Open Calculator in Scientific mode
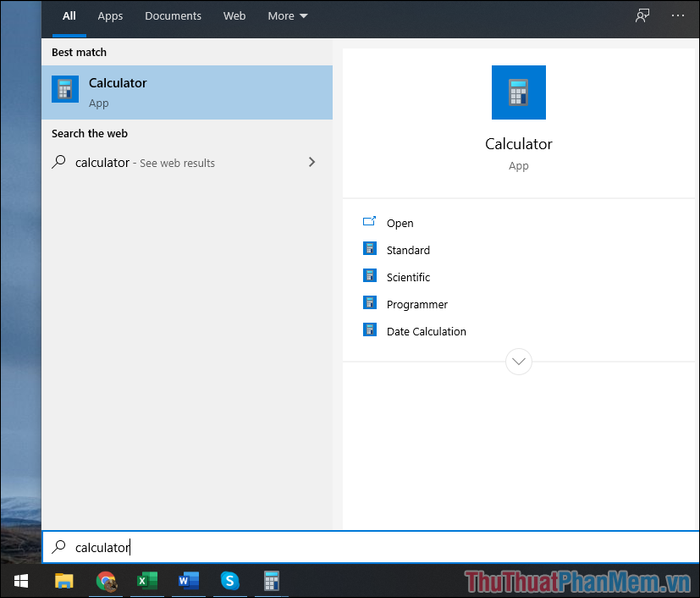This screenshot has width=700, height=598. tap(408, 277)
